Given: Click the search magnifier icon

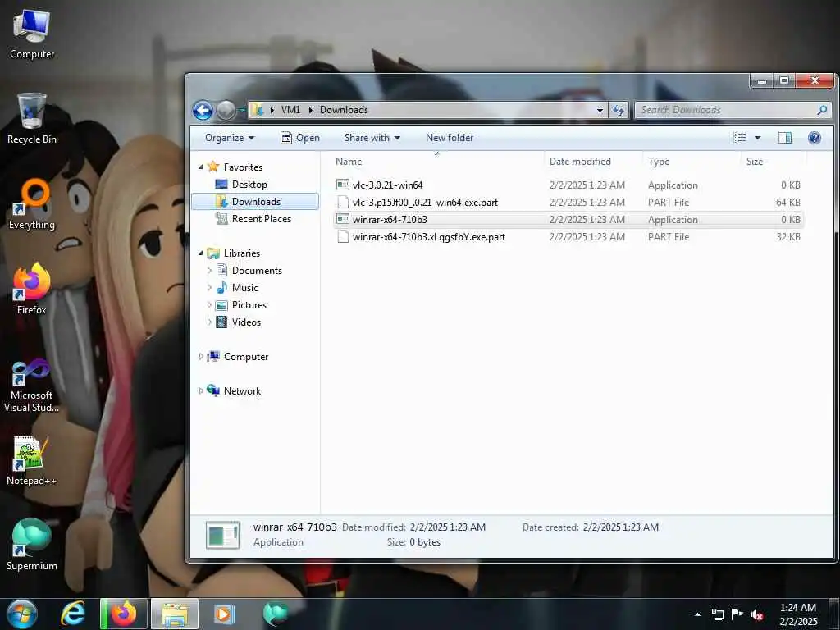Looking at the screenshot, I should click(822, 110).
